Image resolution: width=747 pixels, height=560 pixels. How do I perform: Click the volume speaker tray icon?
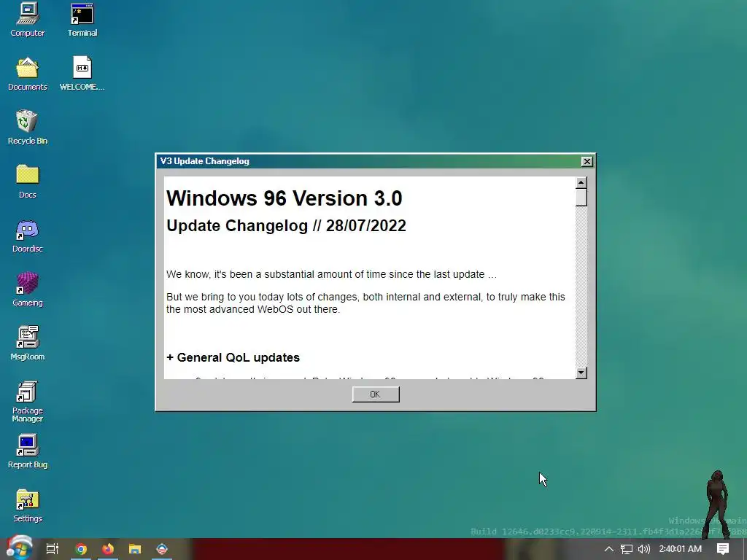[643, 549]
